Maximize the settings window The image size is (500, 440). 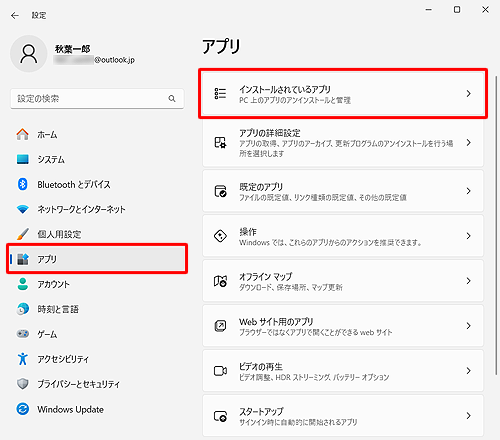coord(457,10)
